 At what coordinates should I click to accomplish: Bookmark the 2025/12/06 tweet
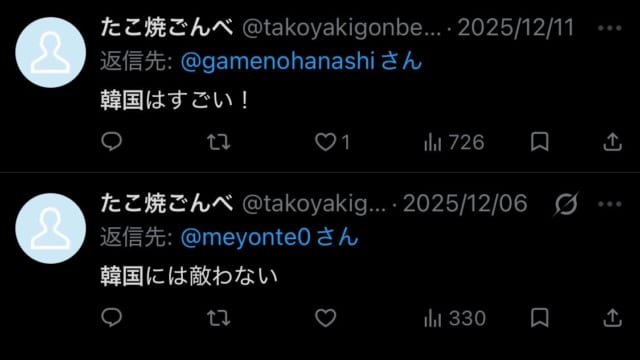click(540, 318)
